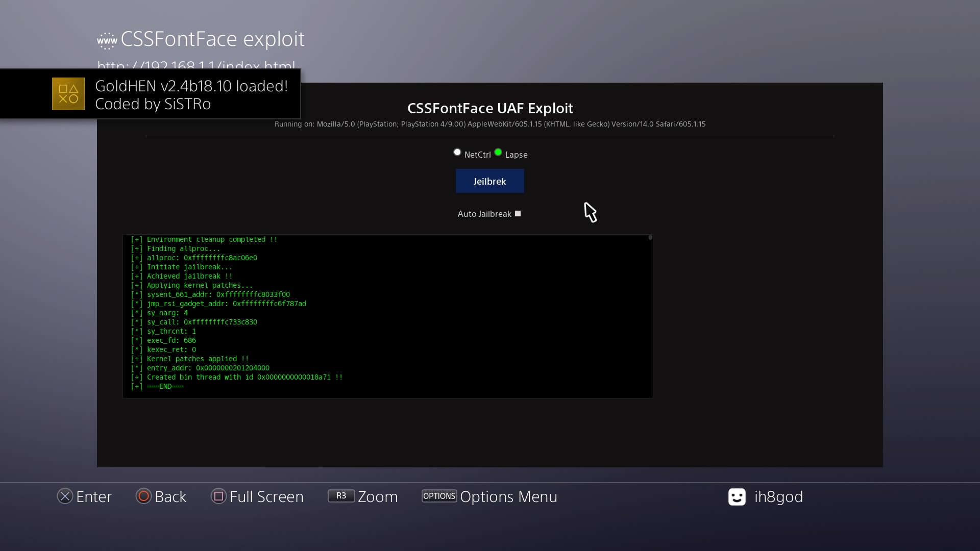Viewport: 980px width, 551px height.
Task: Click the square button Full Screen icon
Action: (218, 496)
